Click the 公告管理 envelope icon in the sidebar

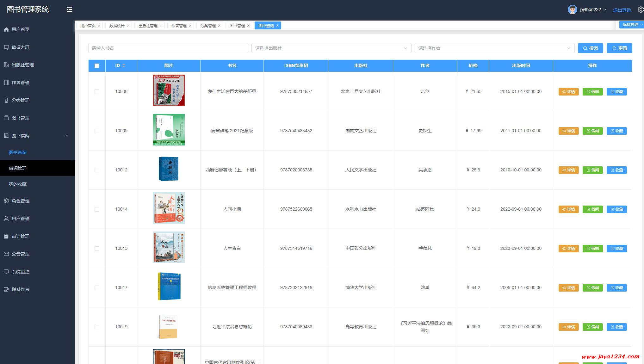[6, 254]
